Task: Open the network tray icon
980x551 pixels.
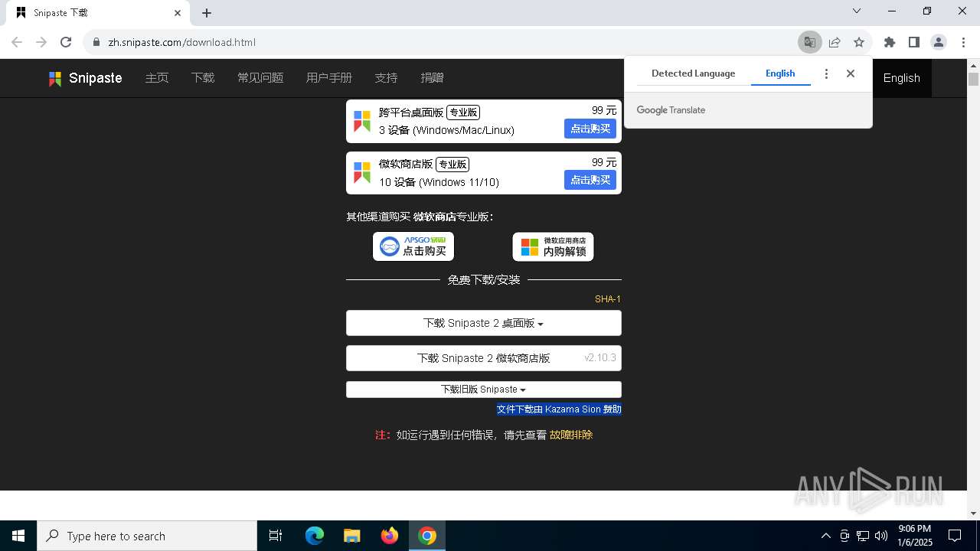Action: 863,536
